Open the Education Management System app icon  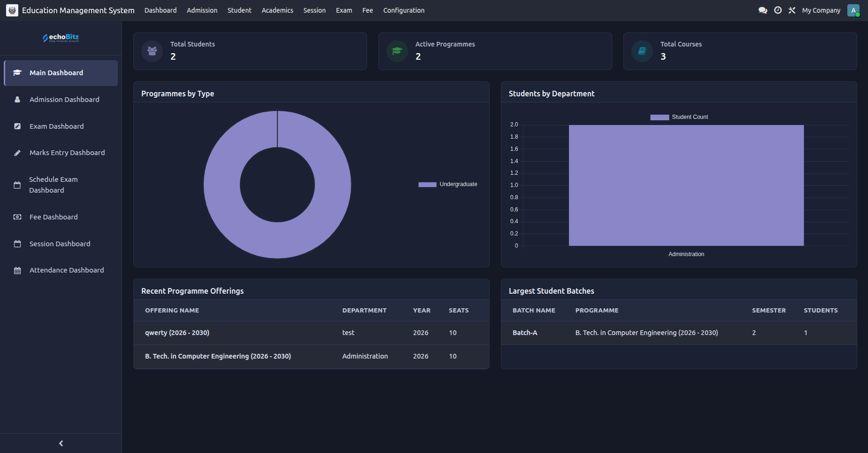tap(12, 10)
